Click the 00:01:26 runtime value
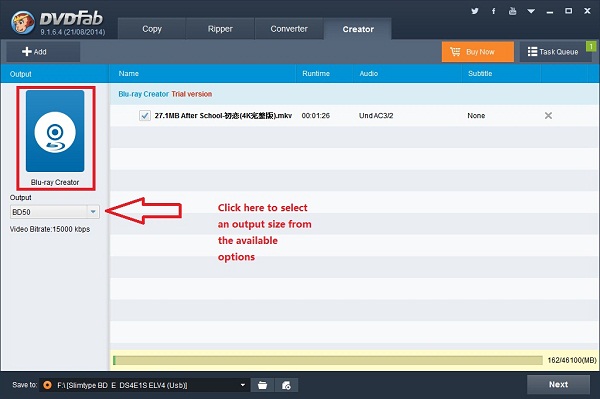Screen dimensions: 600x399 pos(315,116)
